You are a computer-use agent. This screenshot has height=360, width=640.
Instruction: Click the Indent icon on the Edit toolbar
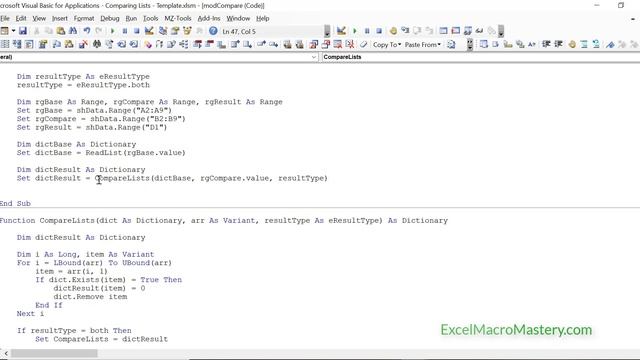[546, 44]
